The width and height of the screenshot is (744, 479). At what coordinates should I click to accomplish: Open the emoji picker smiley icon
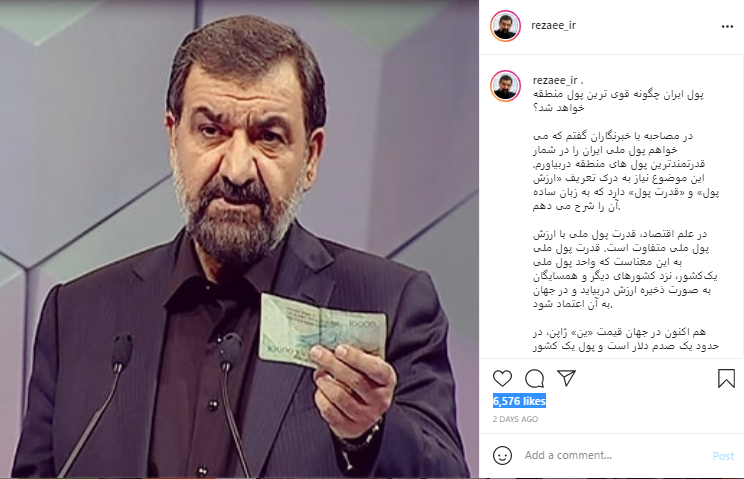coord(502,455)
